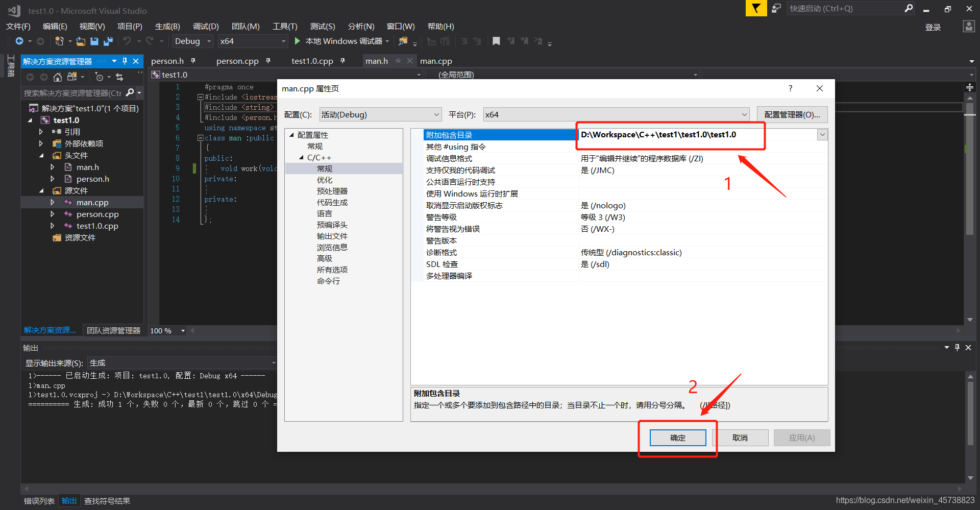Collapse the 配置属性 tree node
The width and height of the screenshot is (980, 510).
tap(292, 135)
